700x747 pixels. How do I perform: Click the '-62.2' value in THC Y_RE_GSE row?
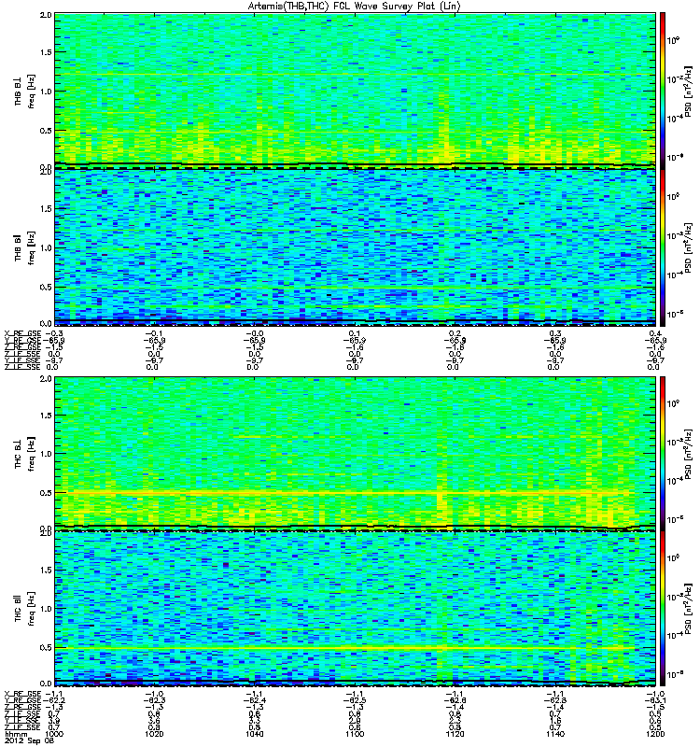pyautogui.click(x=53, y=700)
